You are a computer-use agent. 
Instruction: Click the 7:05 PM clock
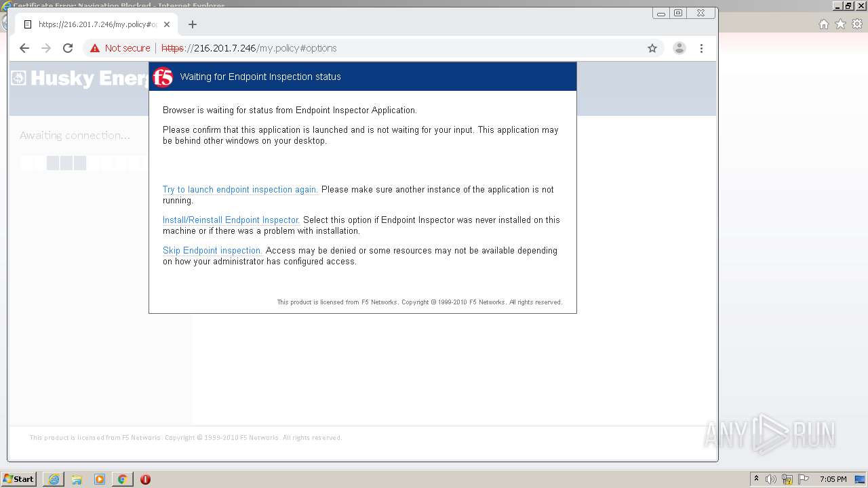(833, 479)
